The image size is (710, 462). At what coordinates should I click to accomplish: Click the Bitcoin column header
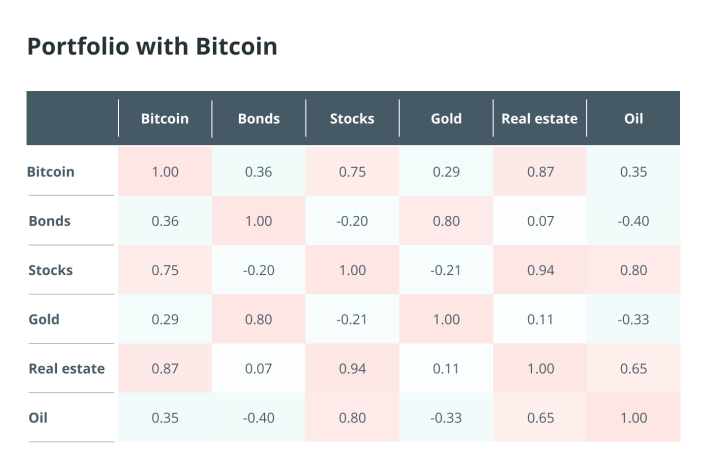[165, 119]
